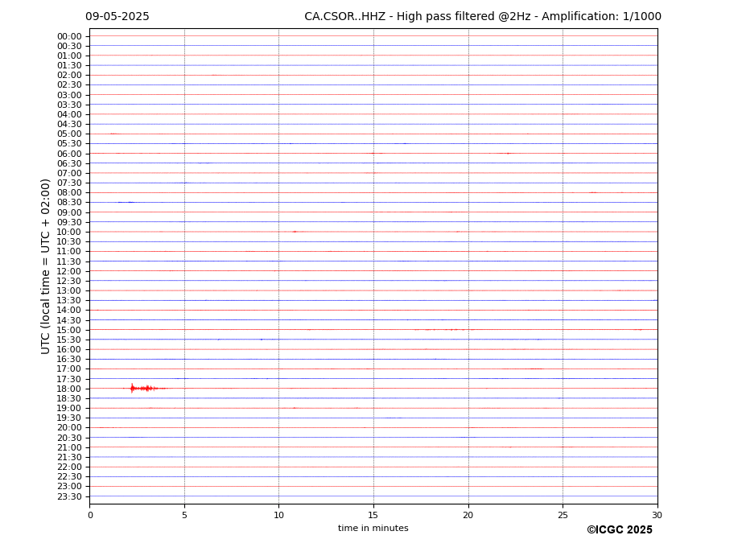Image resolution: width=746 pixels, height=560 pixels.
Task: Click the x-axis tick label 30
Action: point(657,515)
